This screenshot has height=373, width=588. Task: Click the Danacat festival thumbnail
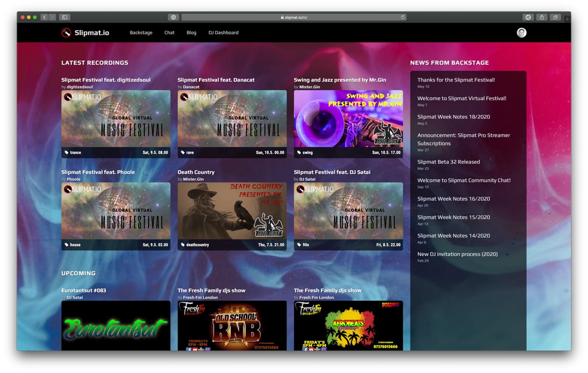(x=232, y=119)
